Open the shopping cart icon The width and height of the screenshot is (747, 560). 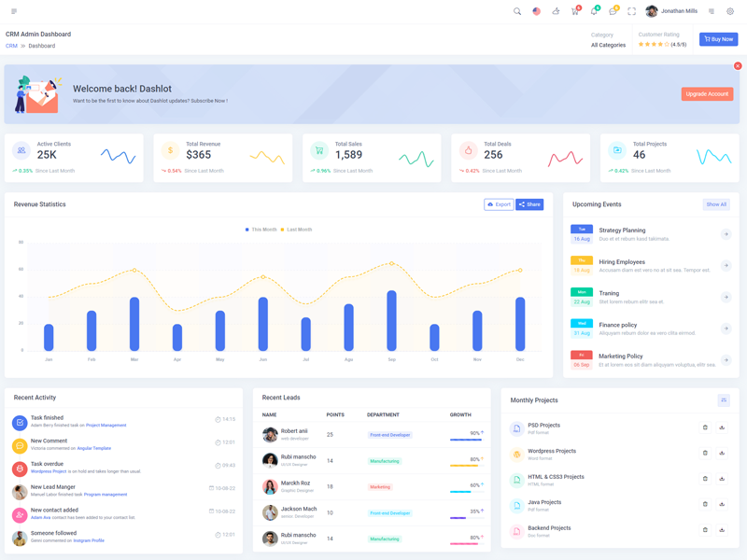point(575,11)
